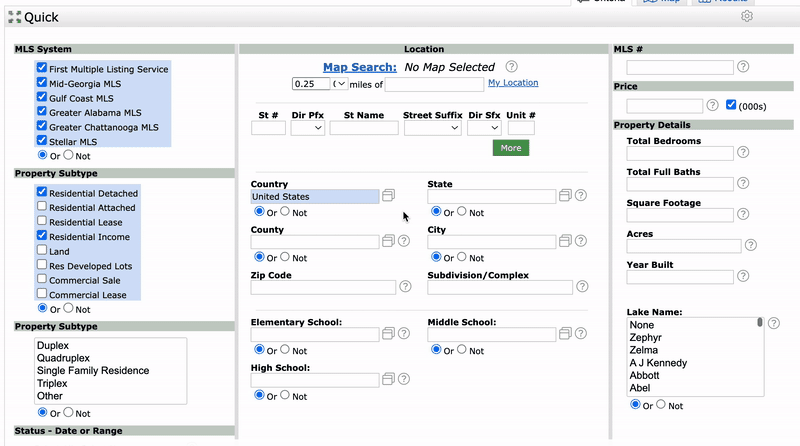800x446 pixels.
Task: Follow the My Location link
Action: 513,83
